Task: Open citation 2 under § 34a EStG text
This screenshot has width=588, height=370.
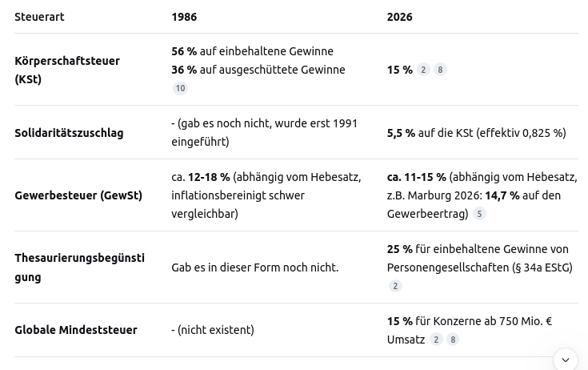Action: pyautogui.click(x=395, y=286)
